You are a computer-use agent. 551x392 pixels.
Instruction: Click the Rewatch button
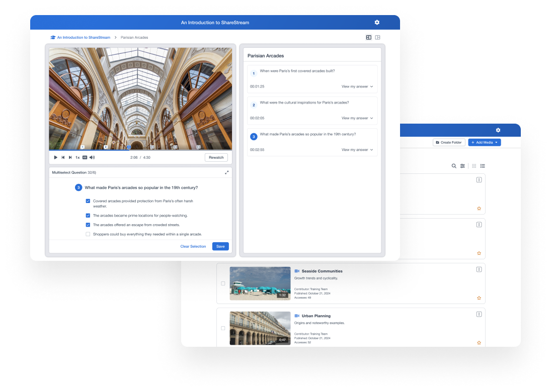tap(216, 157)
